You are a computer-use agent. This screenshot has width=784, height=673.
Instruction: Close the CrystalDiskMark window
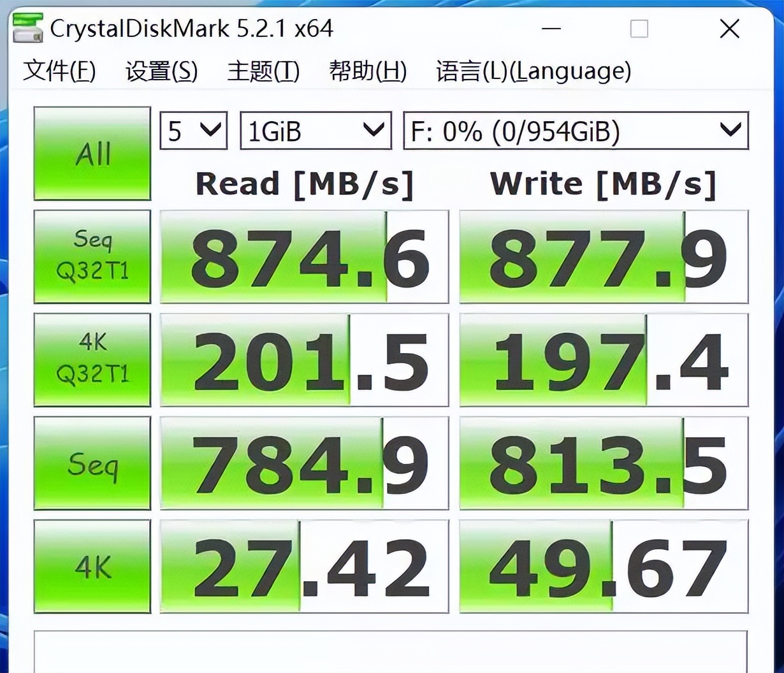(729, 29)
